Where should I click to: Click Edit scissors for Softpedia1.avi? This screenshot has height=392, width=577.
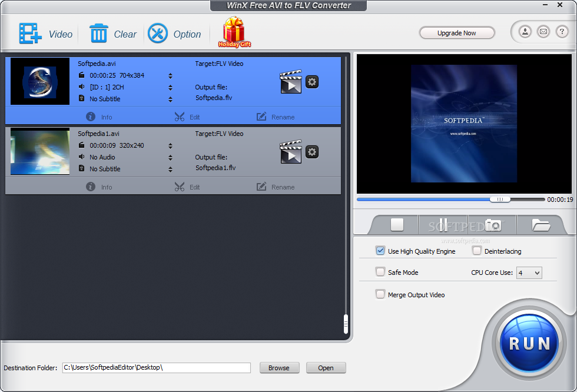pyautogui.click(x=187, y=187)
